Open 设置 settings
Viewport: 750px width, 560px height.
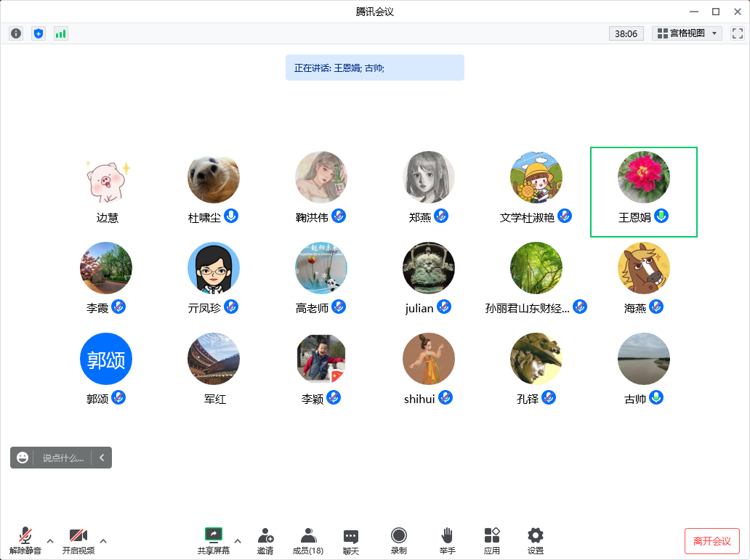coord(536,540)
